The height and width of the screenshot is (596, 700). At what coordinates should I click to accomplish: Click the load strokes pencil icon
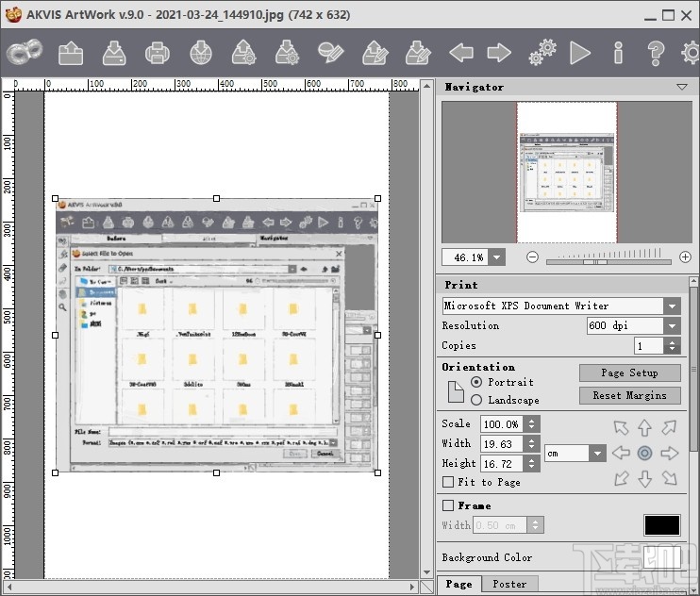(x=375, y=53)
